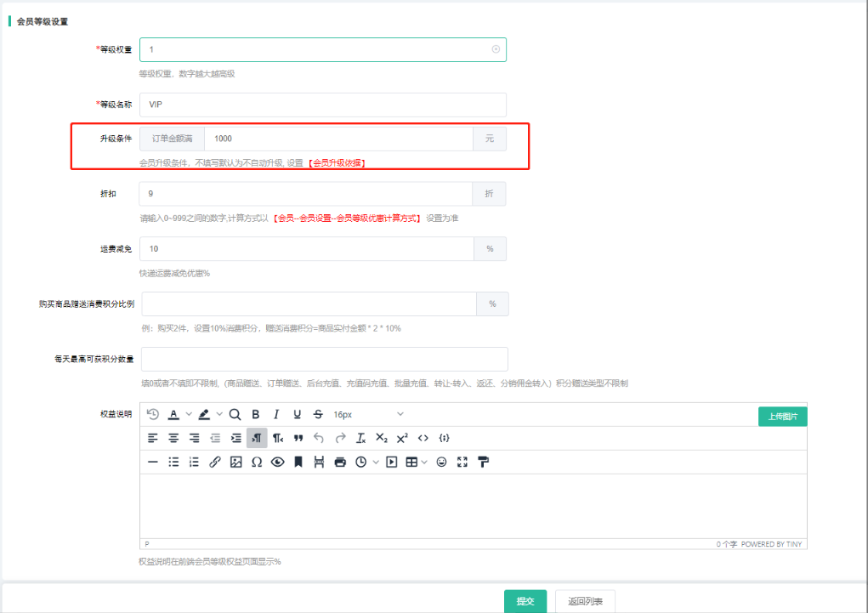
Task: Click the 等级名称 input field
Action: pos(323,105)
